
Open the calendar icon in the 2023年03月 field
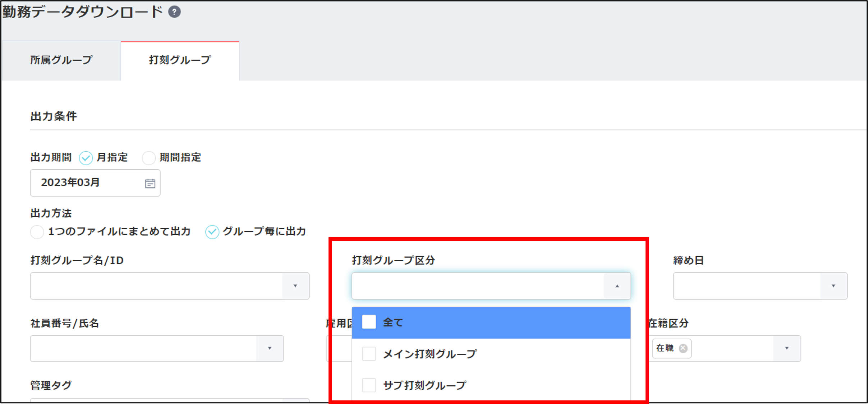coord(150,183)
